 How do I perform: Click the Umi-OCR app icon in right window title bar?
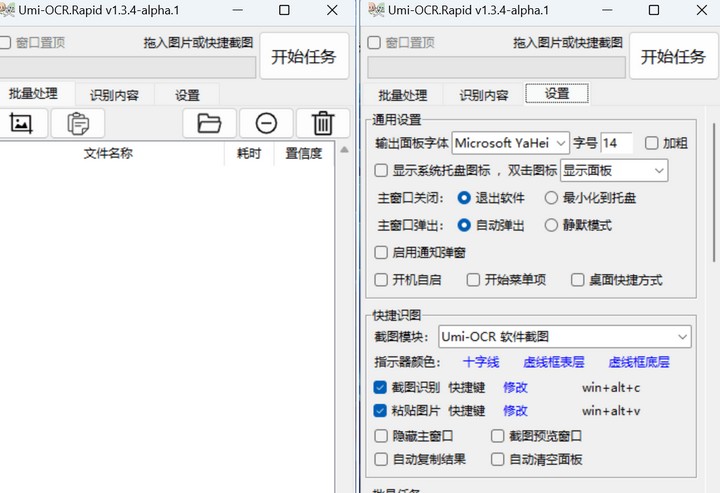(x=377, y=10)
